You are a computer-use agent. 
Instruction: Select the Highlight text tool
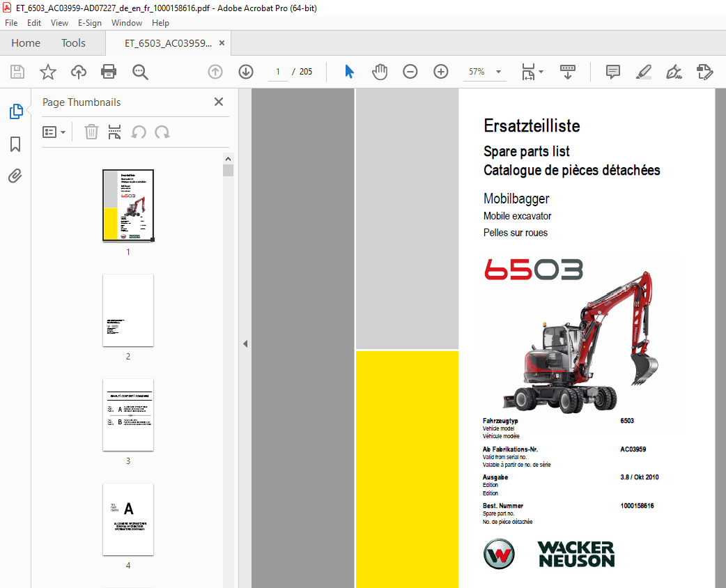click(x=643, y=71)
